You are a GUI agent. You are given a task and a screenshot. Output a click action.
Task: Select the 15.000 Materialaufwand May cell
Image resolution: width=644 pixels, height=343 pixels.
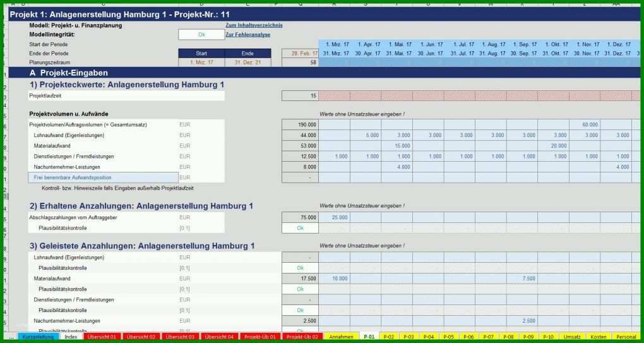[397, 146]
